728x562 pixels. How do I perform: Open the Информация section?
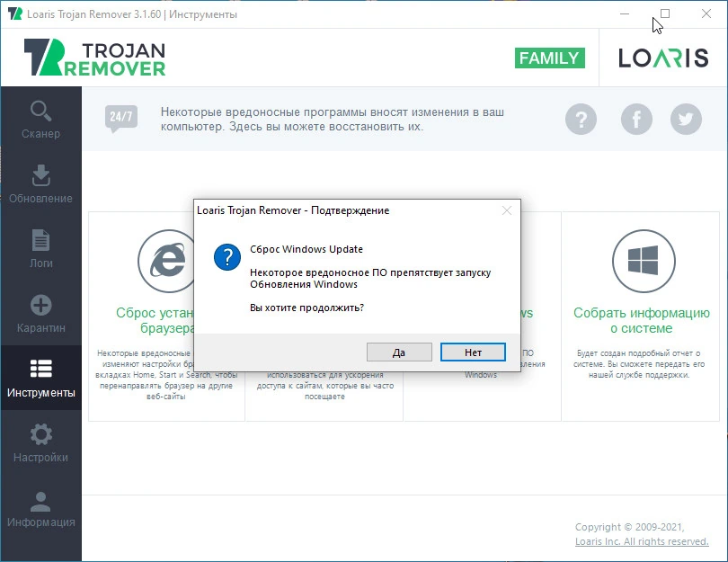(x=40, y=508)
